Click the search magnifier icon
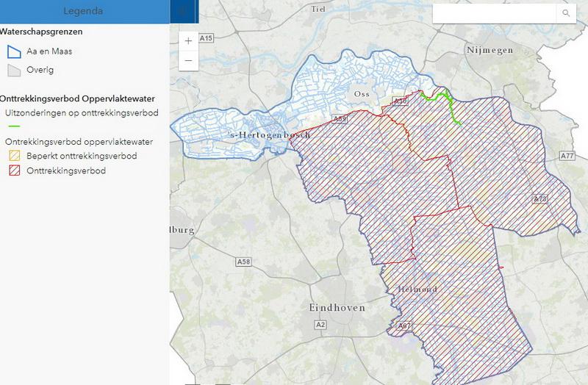 [566, 13]
